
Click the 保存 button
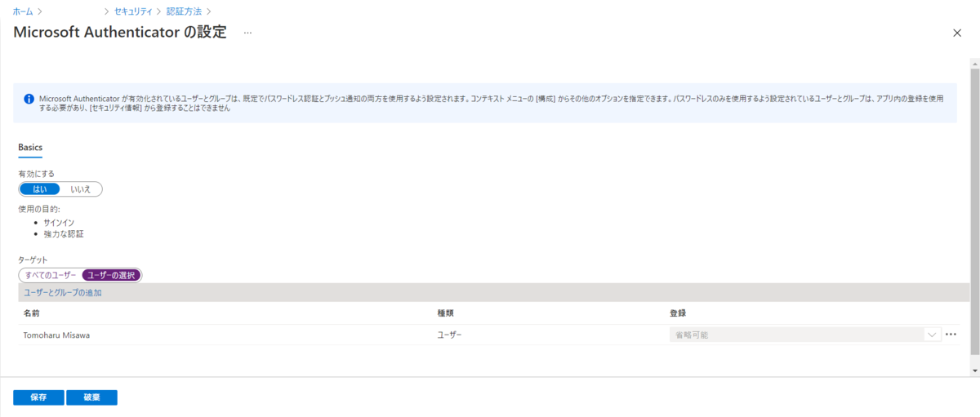coord(38,397)
